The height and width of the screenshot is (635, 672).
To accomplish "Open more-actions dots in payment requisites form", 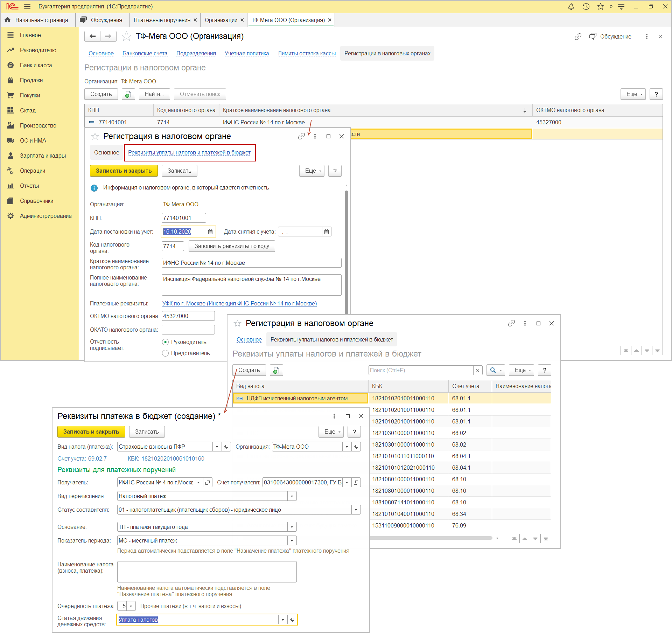I will tap(334, 416).
